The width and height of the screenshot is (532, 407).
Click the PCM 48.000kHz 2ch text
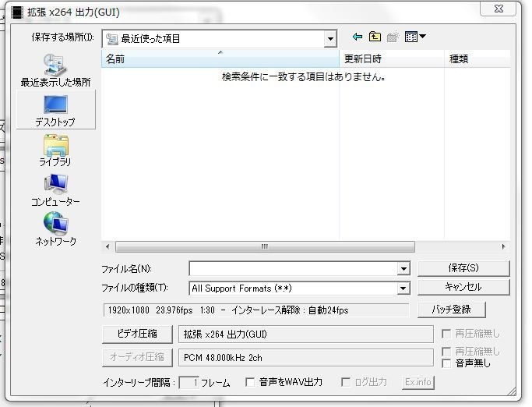223,358
